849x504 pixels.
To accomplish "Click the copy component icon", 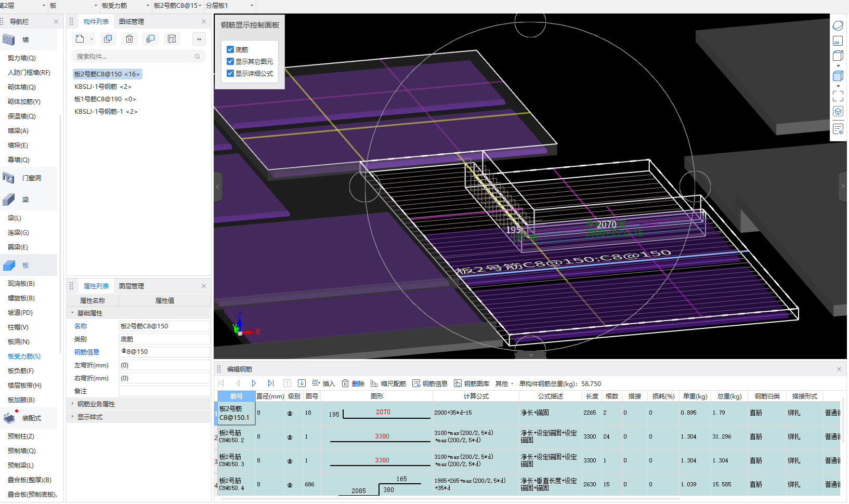I will [x=108, y=39].
